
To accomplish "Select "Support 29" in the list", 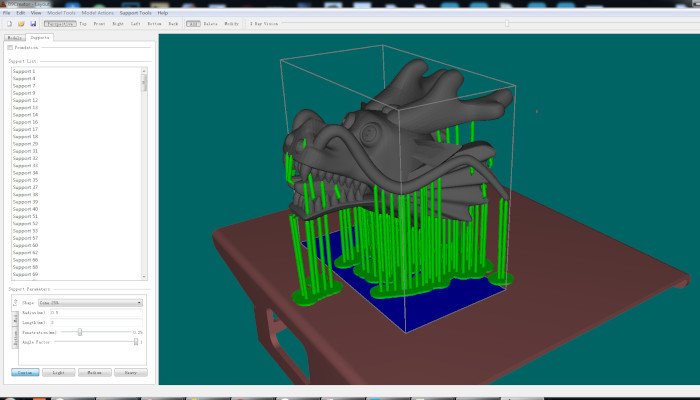I will pyautogui.click(x=25, y=144).
